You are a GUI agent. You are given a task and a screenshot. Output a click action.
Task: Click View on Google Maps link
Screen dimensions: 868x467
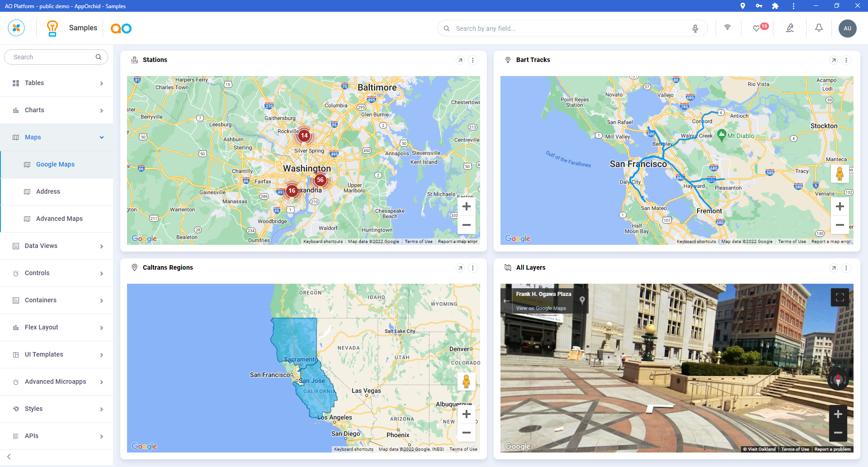point(541,308)
